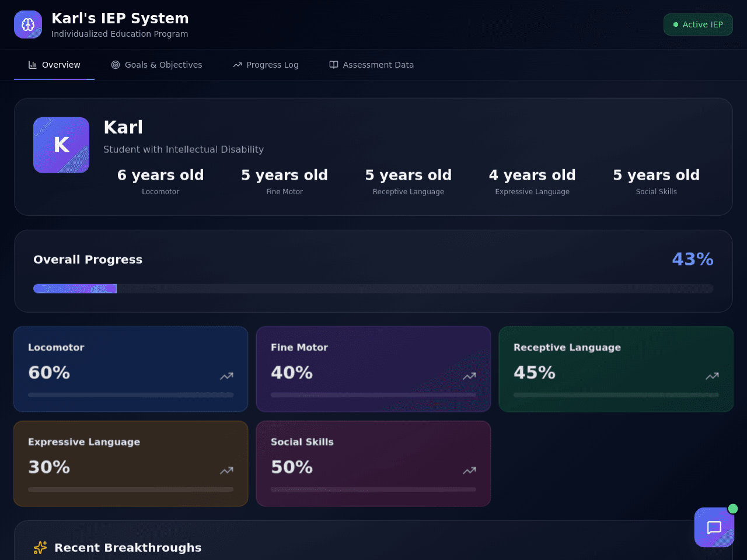Screen dimensions: 747x560
Task: Click the "Overall Progress" heading
Action: pos(88,260)
